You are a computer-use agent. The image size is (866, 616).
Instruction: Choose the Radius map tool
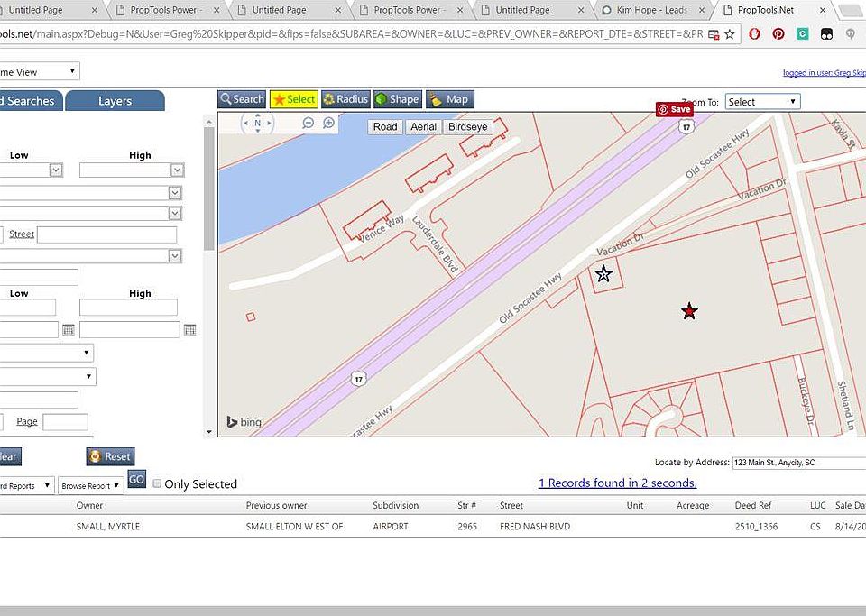click(x=345, y=99)
